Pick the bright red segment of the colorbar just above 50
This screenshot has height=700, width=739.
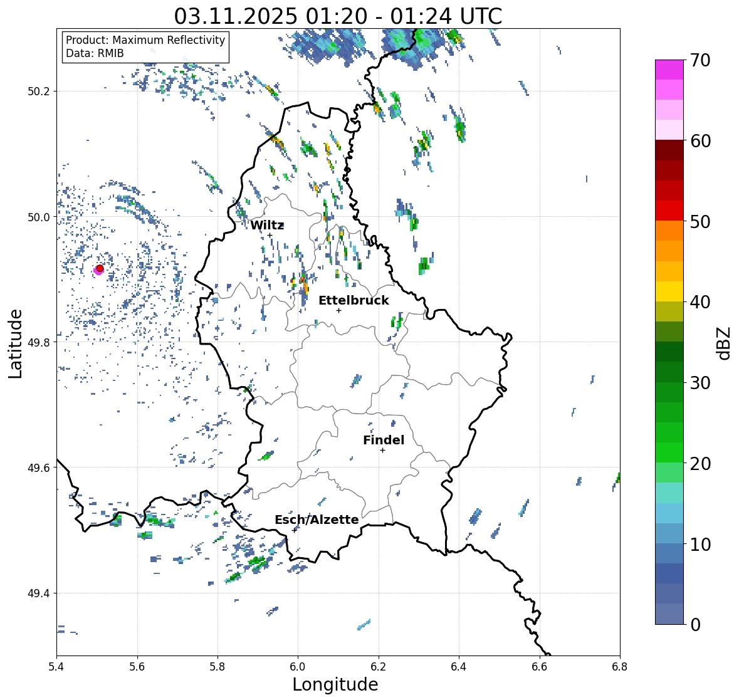point(669,211)
